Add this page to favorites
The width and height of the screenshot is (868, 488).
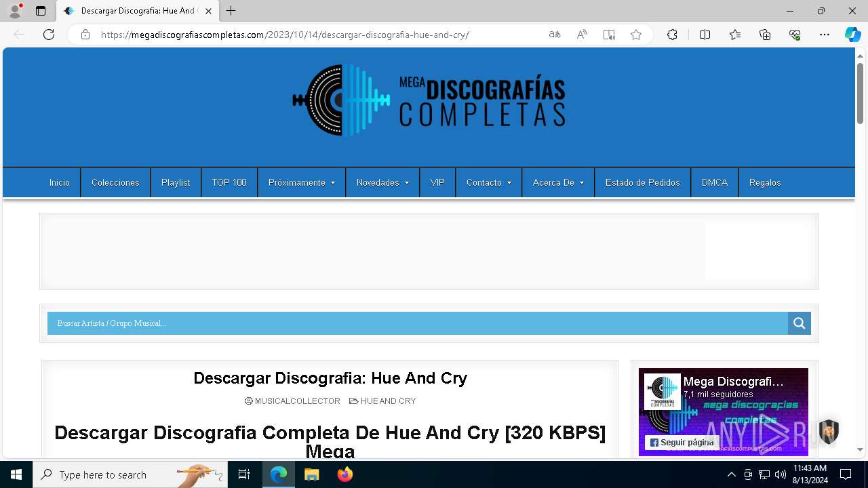636,35
